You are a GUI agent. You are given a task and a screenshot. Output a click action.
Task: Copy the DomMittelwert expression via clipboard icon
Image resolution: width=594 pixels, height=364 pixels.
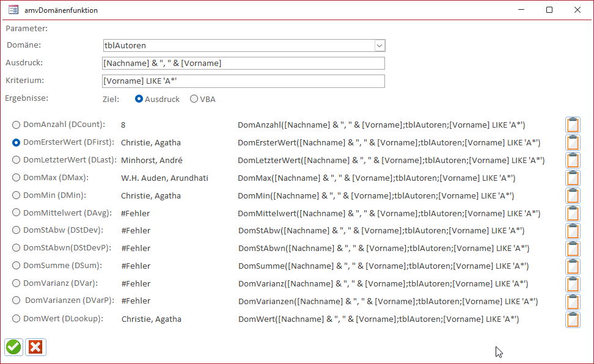(573, 214)
